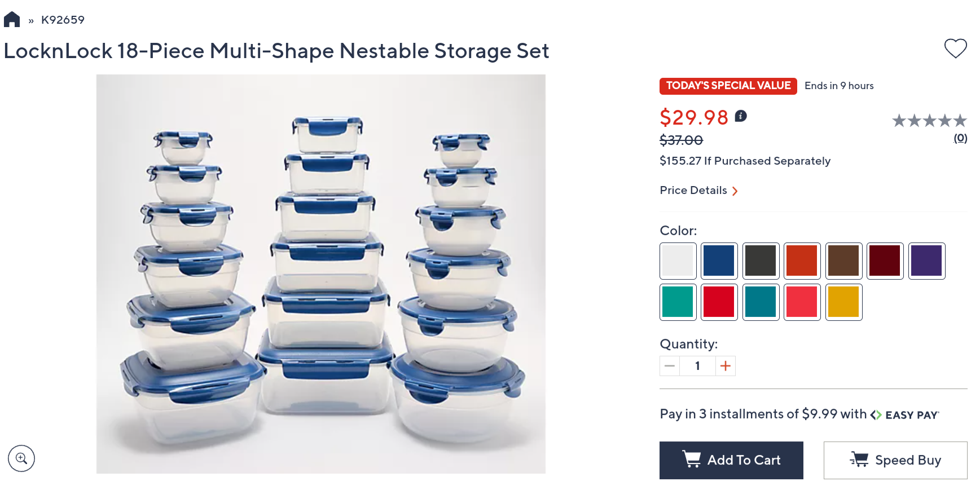980x486 pixels.
Task: Expand Price Details chevron
Action: [x=735, y=191]
